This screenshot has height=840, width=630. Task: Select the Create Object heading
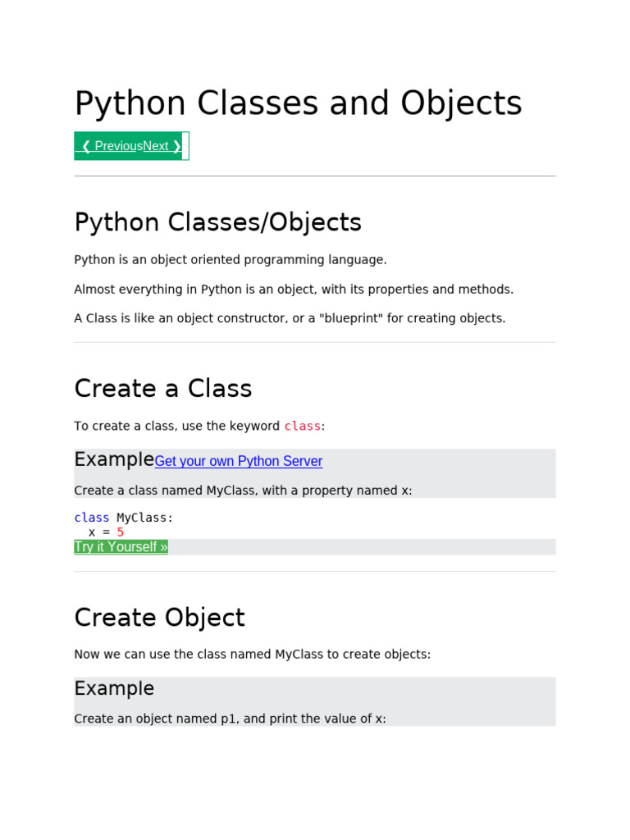(159, 618)
